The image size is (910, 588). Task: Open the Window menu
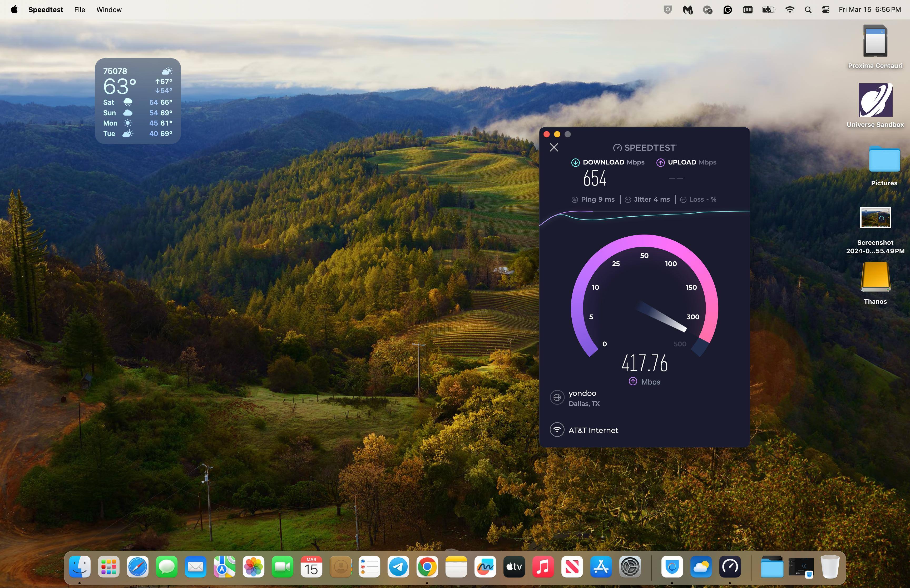pos(109,9)
